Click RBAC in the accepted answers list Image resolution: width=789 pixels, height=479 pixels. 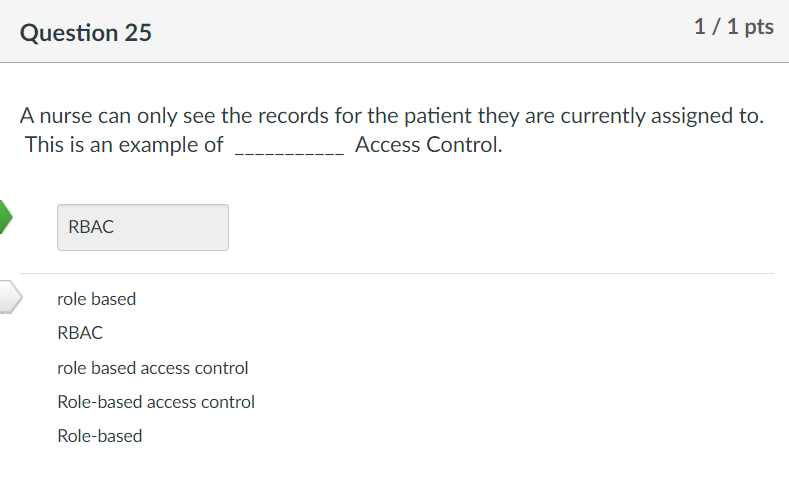[80, 333]
